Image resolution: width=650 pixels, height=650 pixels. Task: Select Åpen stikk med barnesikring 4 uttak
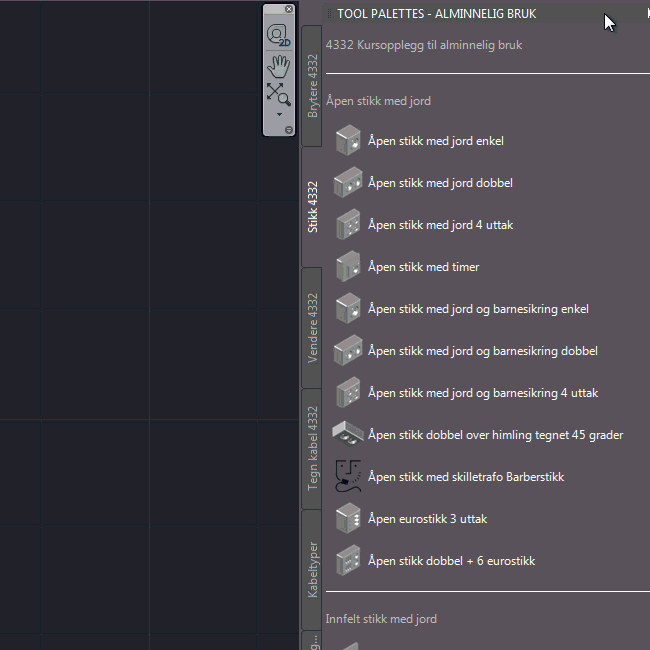pyautogui.click(x=482, y=393)
